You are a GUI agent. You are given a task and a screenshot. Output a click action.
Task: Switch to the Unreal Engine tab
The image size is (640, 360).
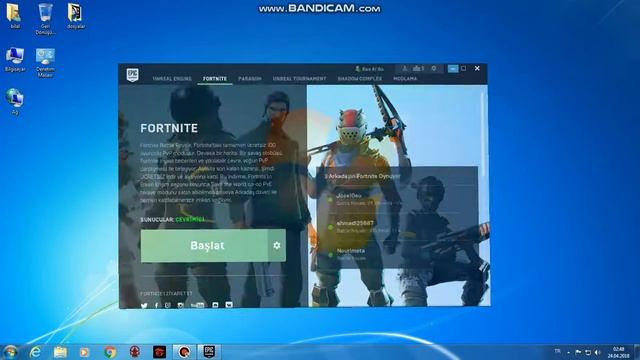coord(172,78)
